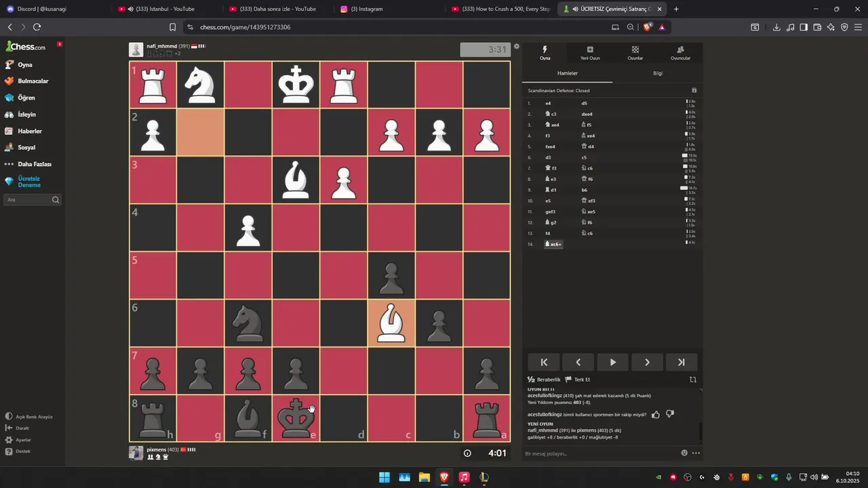Open Windows Start menu
This screenshot has height=488, width=868.
click(384, 477)
